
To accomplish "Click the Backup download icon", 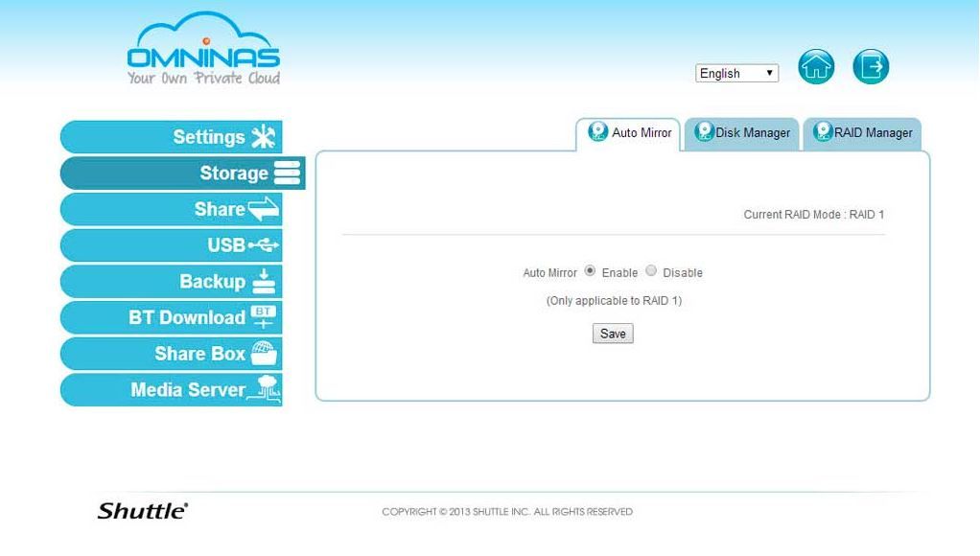I will coord(264,282).
